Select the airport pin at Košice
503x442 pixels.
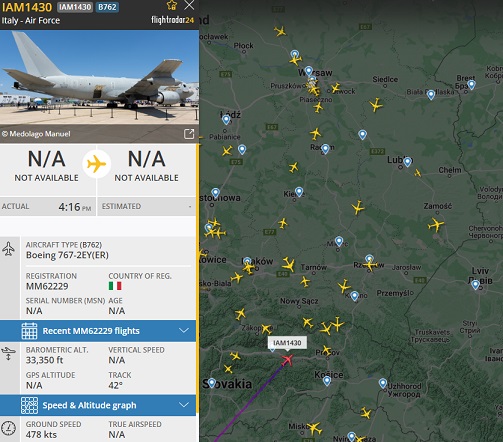[x=327, y=381]
